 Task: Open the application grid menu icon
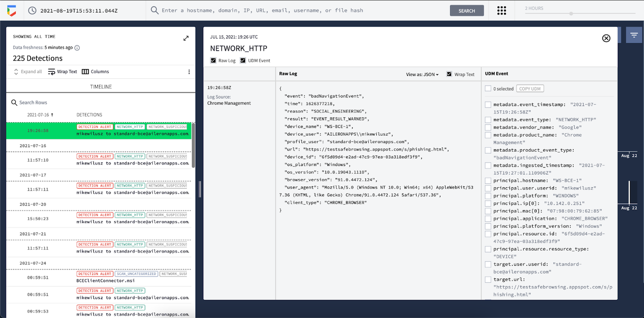(502, 11)
